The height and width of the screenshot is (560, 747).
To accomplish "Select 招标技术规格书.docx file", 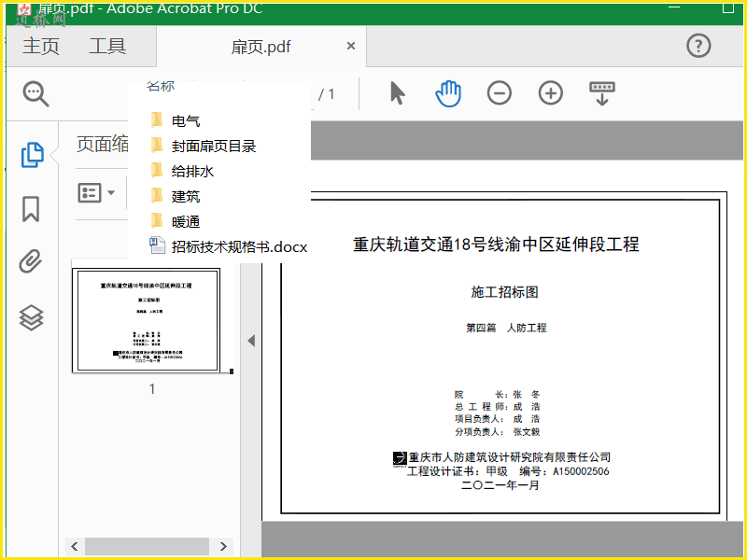I will pyautogui.click(x=229, y=246).
